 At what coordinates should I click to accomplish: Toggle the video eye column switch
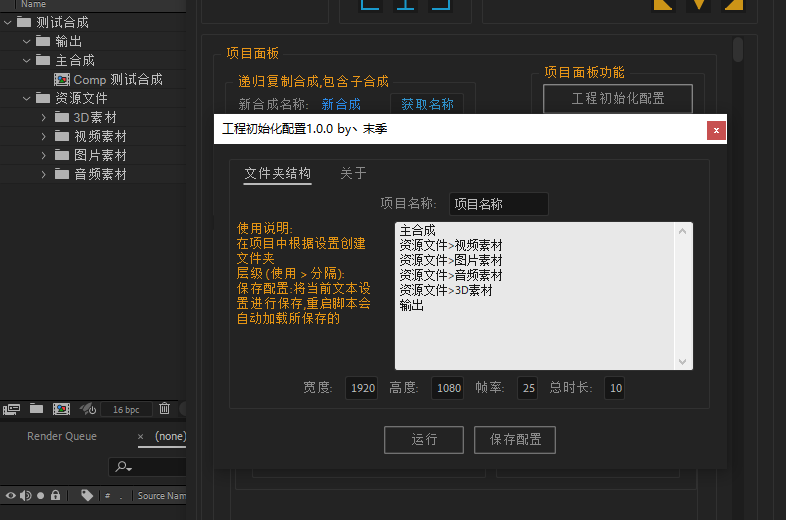(11, 495)
